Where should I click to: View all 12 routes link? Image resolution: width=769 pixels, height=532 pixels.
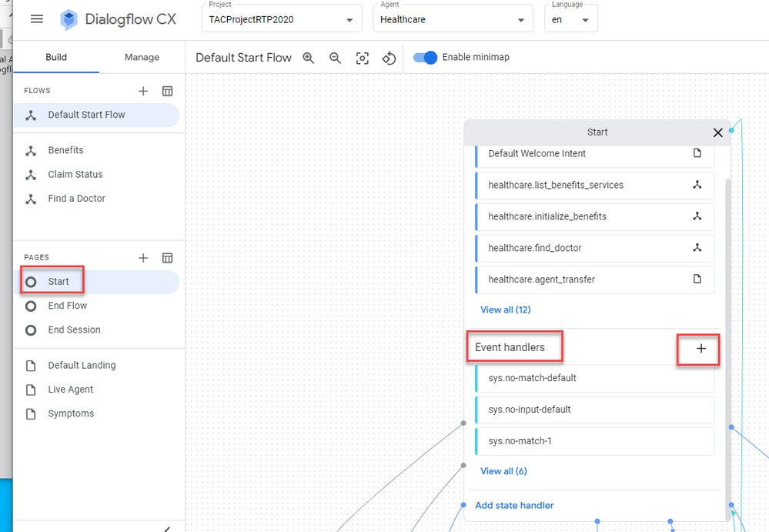(x=505, y=309)
